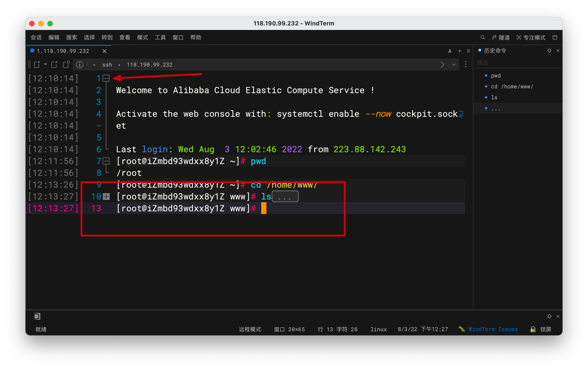This screenshot has width=588, height=369.
Task: Click the bottom panel icon above 就绪
Action: click(x=37, y=316)
